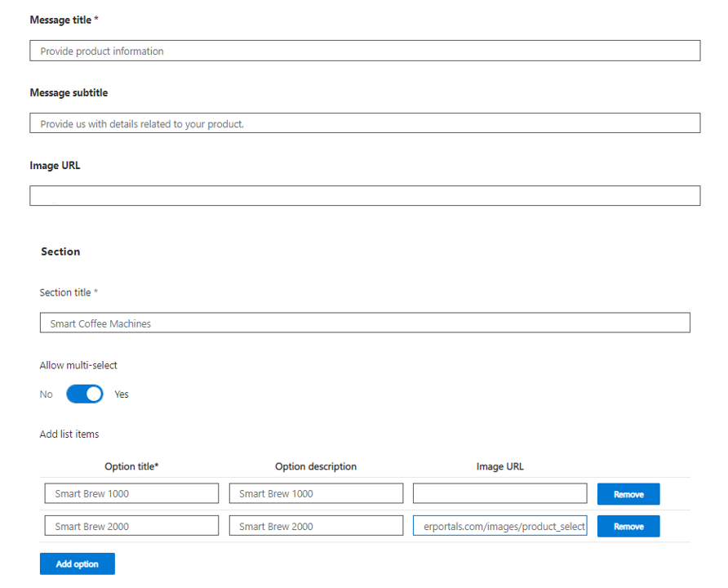Click the 'Message subtitle' label
This screenshot has height=588, width=728.
(69, 92)
